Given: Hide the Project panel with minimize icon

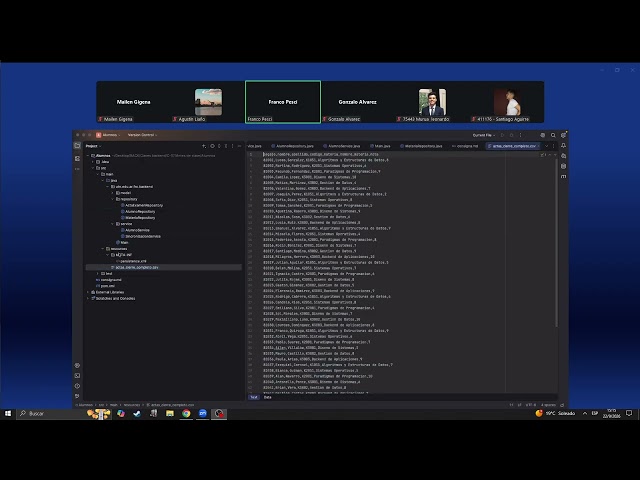Looking at the screenshot, I should tap(240, 146).
